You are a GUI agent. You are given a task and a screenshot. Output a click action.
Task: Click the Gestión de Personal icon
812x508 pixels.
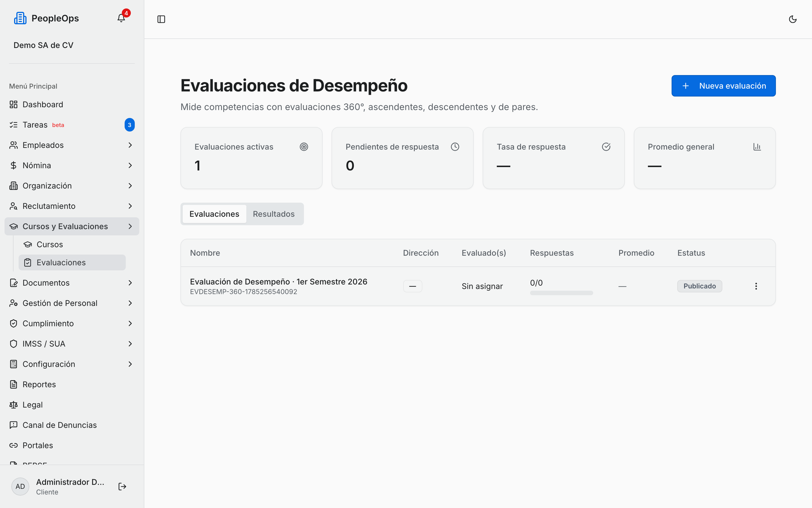[14, 303]
